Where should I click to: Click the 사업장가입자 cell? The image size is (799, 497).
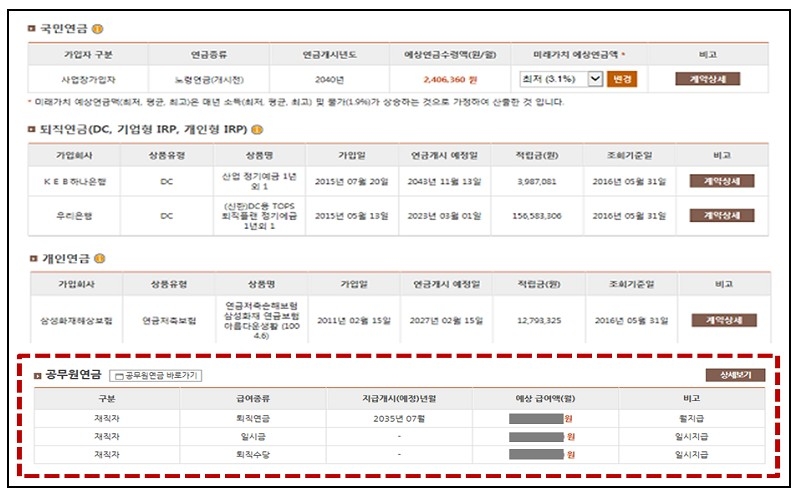pos(88,80)
